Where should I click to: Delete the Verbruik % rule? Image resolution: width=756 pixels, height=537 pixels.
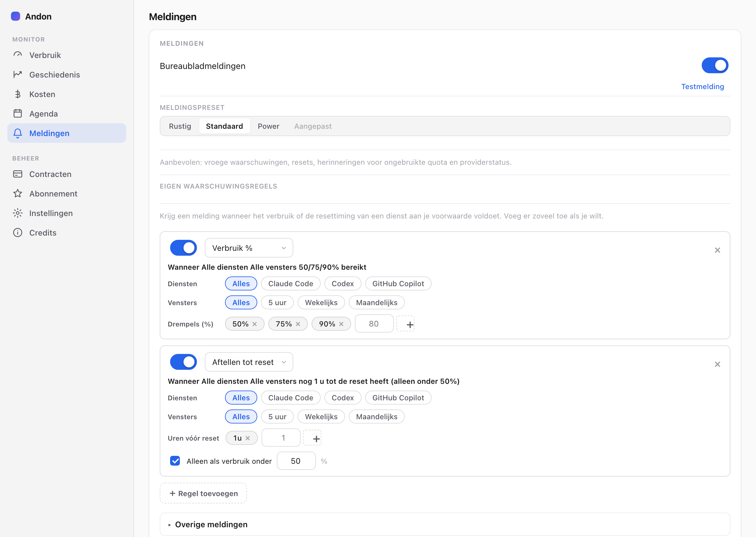pyautogui.click(x=717, y=250)
